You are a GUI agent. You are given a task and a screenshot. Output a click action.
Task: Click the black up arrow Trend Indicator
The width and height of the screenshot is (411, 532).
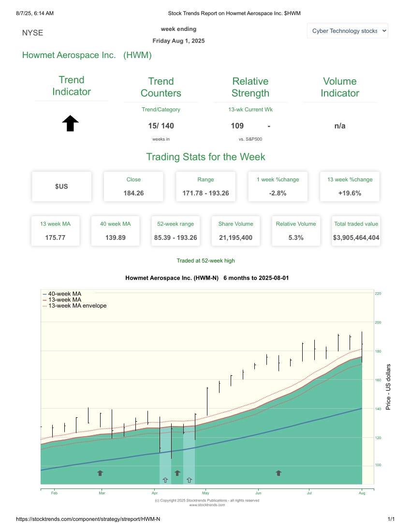(70, 123)
